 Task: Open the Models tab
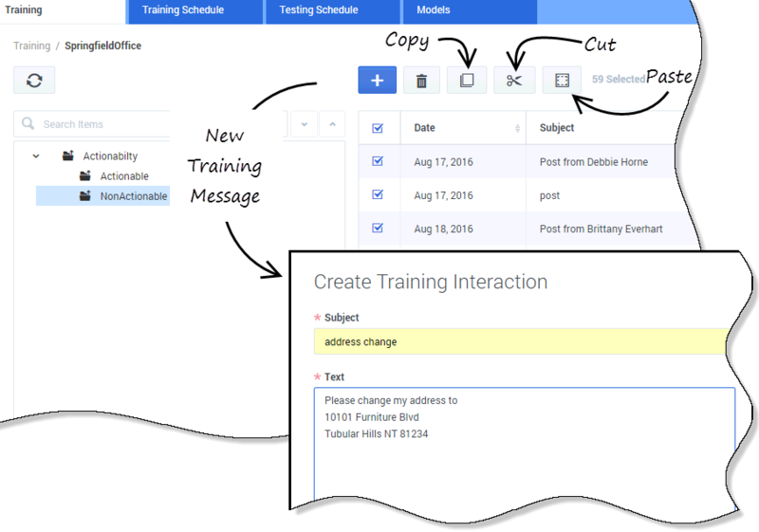coord(433,10)
